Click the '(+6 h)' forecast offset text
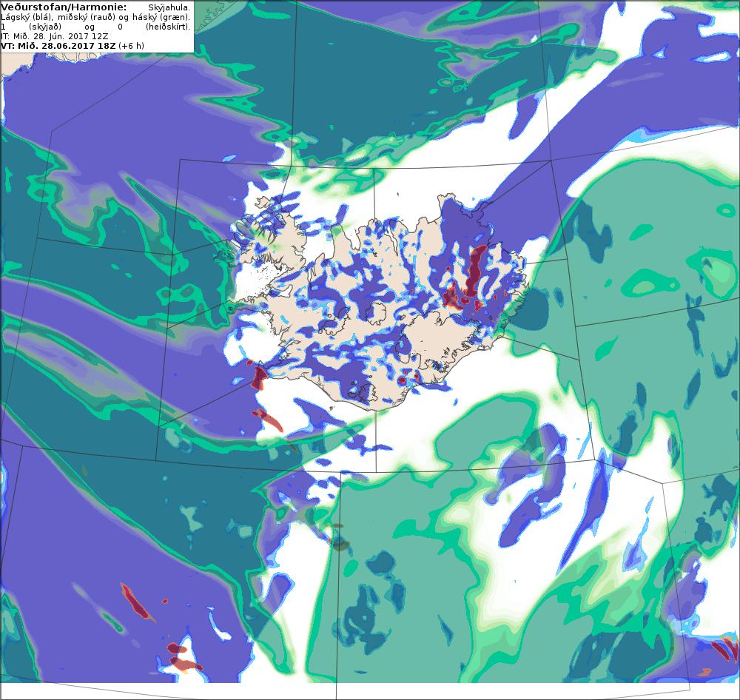This screenshot has height=700, width=740. (131, 46)
